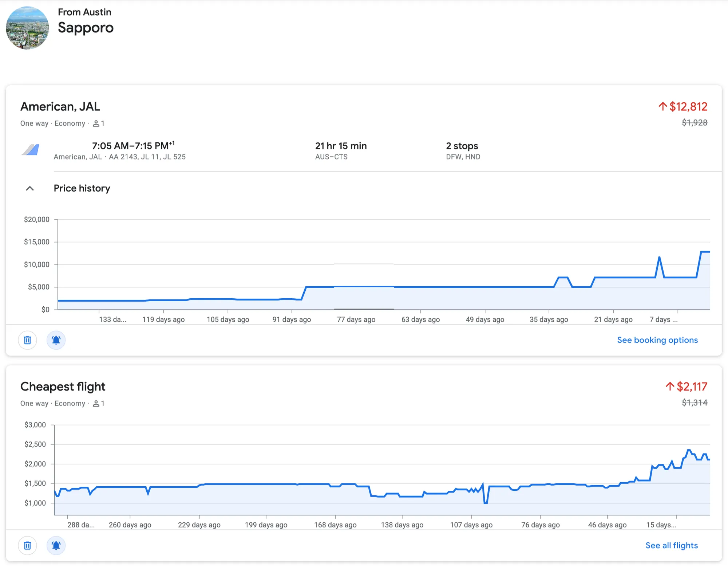Viewport: 728px width, 569px height.
Task: Click the Sapporo destination thumbnail
Action: tap(27, 28)
